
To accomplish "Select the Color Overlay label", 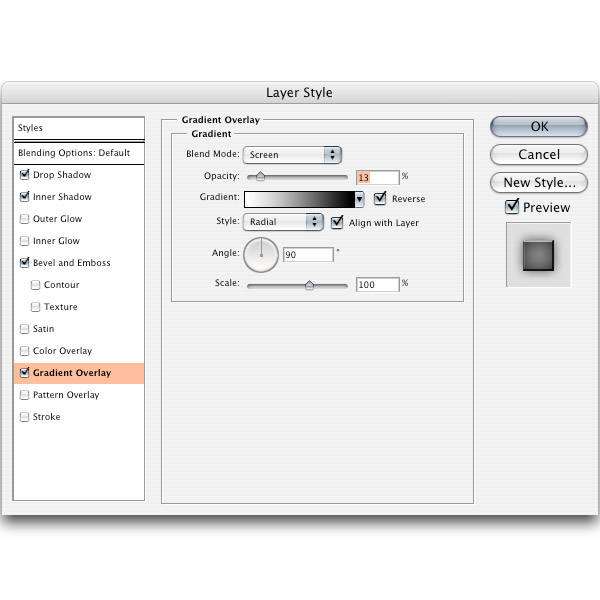I will [x=62, y=351].
